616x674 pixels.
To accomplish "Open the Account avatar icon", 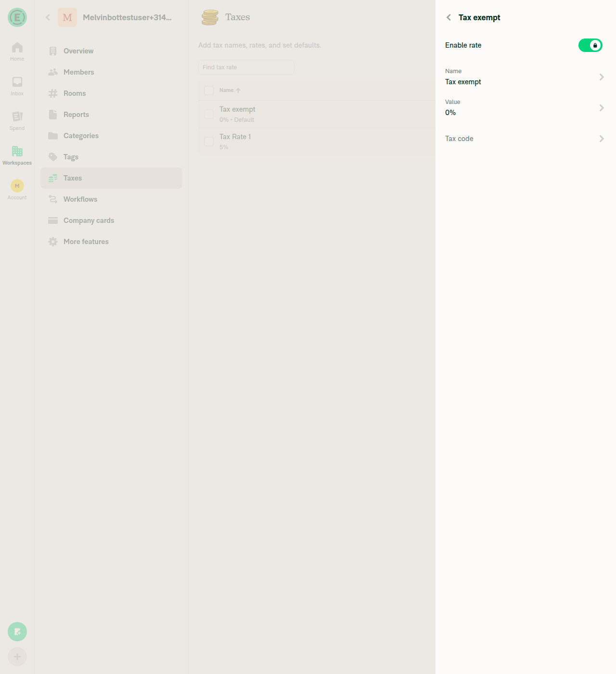I will point(17,186).
